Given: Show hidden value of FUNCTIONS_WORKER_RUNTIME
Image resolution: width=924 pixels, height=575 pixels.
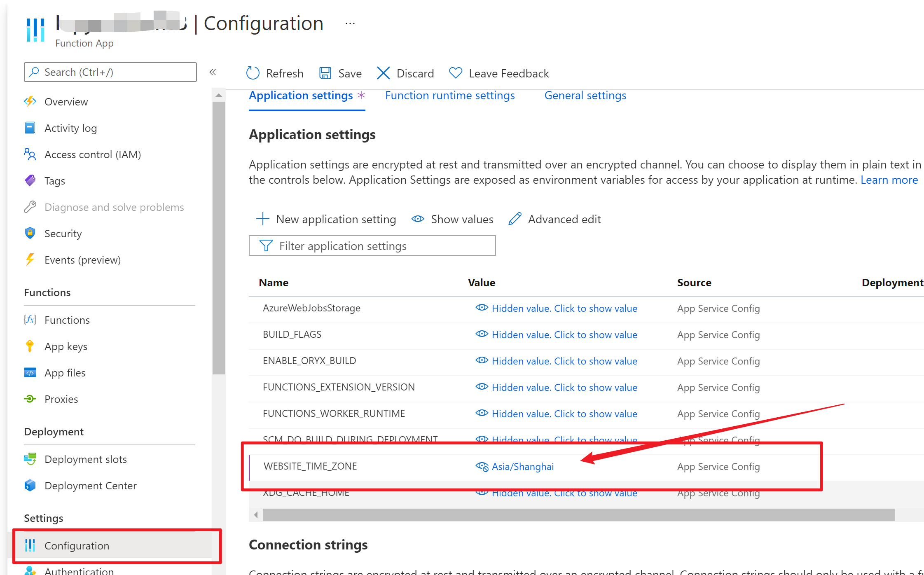Looking at the screenshot, I should pyautogui.click(x=564, y=414).
